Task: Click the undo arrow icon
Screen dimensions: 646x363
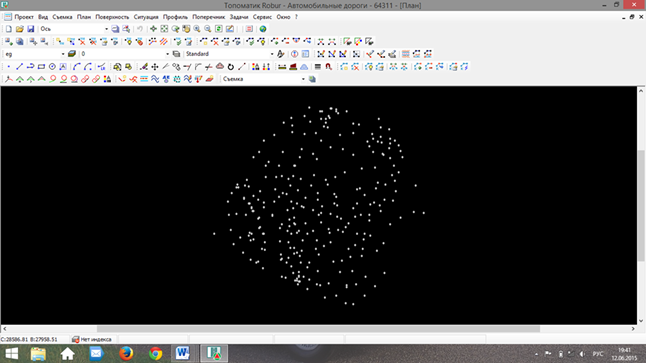Action: tap(140, 29)
